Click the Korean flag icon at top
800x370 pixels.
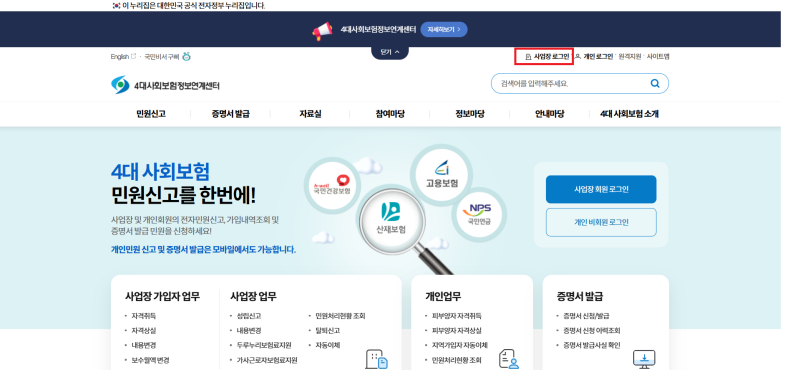point(116,6)
